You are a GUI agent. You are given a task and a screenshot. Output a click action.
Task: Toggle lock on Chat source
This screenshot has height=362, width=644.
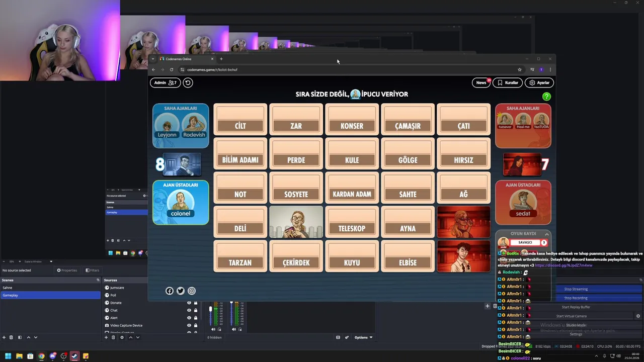click(196, 310)
